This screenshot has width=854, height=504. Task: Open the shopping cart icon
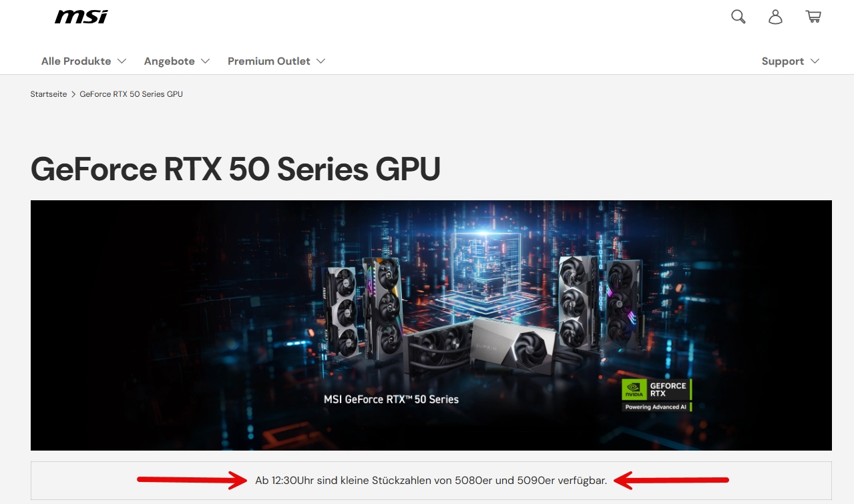813,17
